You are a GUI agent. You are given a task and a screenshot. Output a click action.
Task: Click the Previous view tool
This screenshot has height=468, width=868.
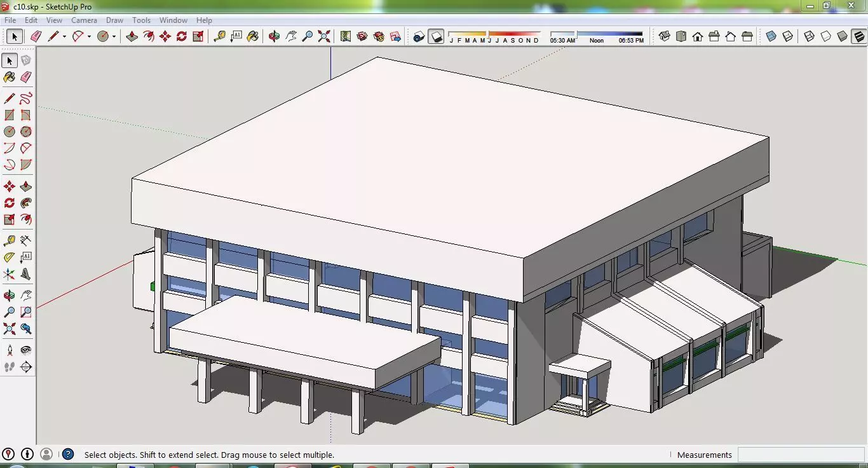coord(26,329)
